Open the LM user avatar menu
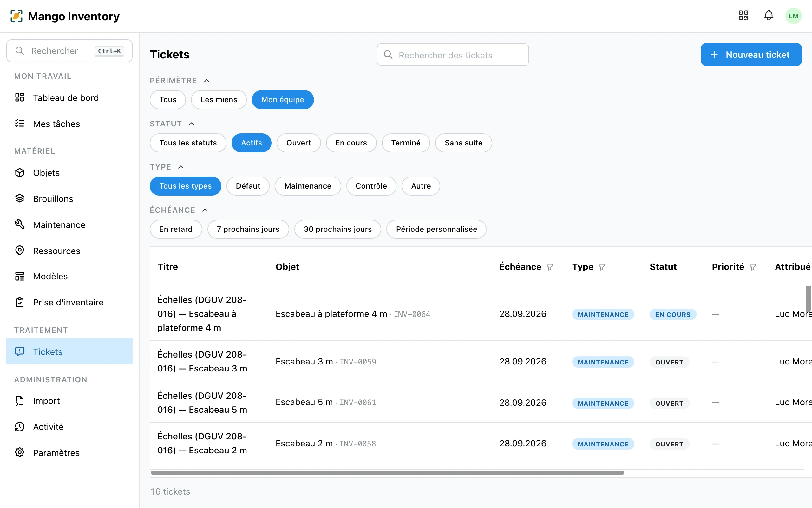The image size is (812, 508). coord(793,16)
